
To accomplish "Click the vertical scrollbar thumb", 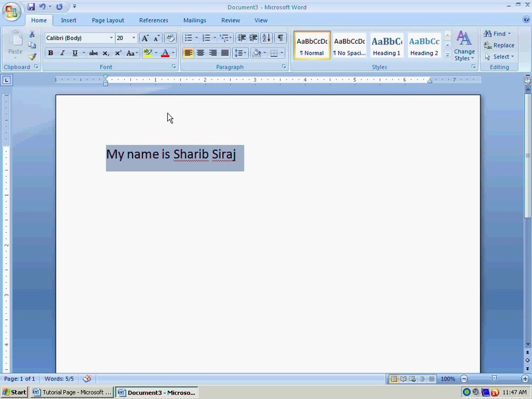I will point(528,155).
